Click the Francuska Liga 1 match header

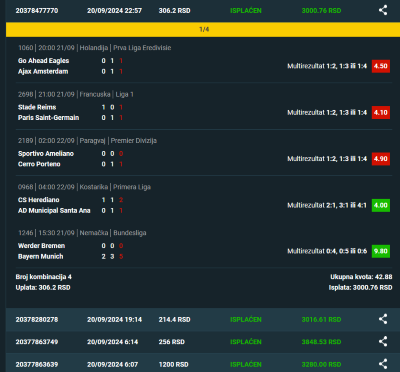coord(76,94)
